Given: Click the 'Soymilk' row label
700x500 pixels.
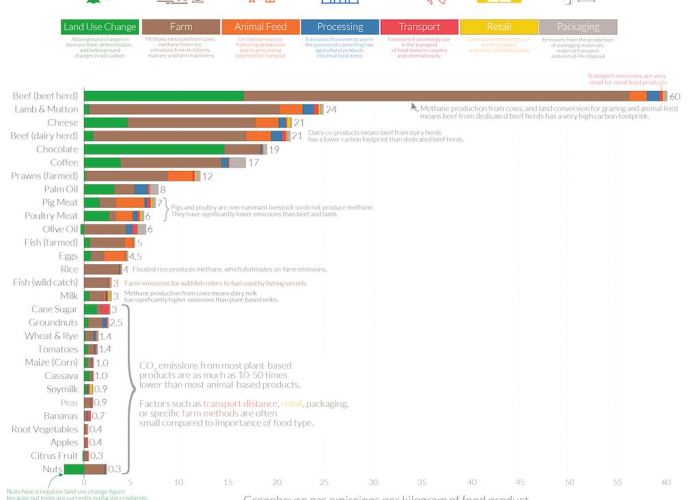Looking at the screenshot, I should click(62, 389).
